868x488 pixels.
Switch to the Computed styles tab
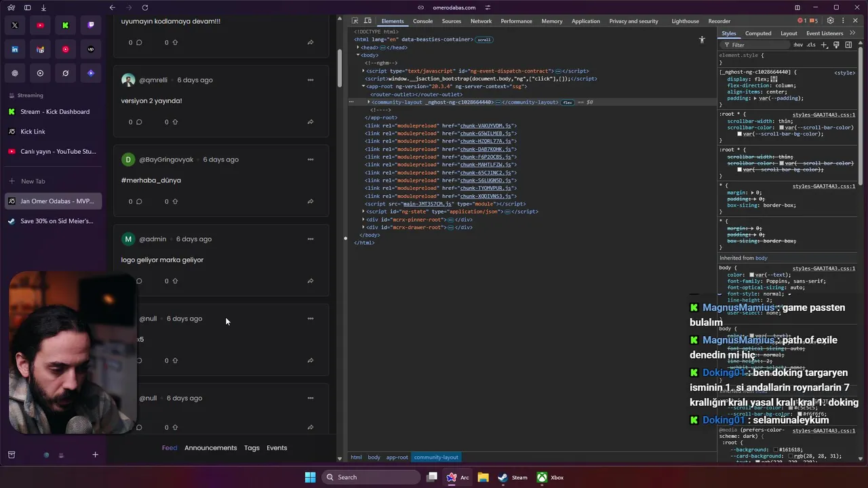[758, 33]
